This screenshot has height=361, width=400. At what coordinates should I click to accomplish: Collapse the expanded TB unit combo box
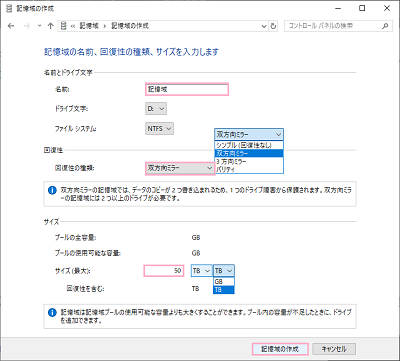[224, 271]
